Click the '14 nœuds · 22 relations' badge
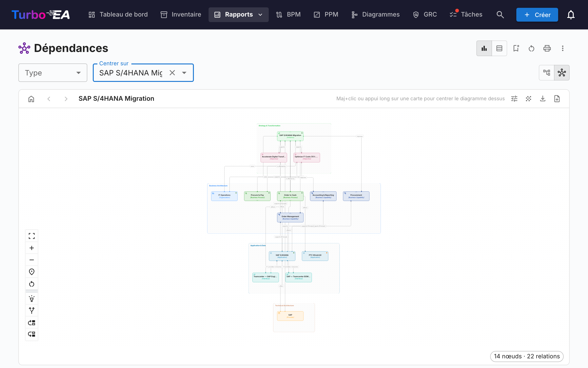 [x=526, y=356]
